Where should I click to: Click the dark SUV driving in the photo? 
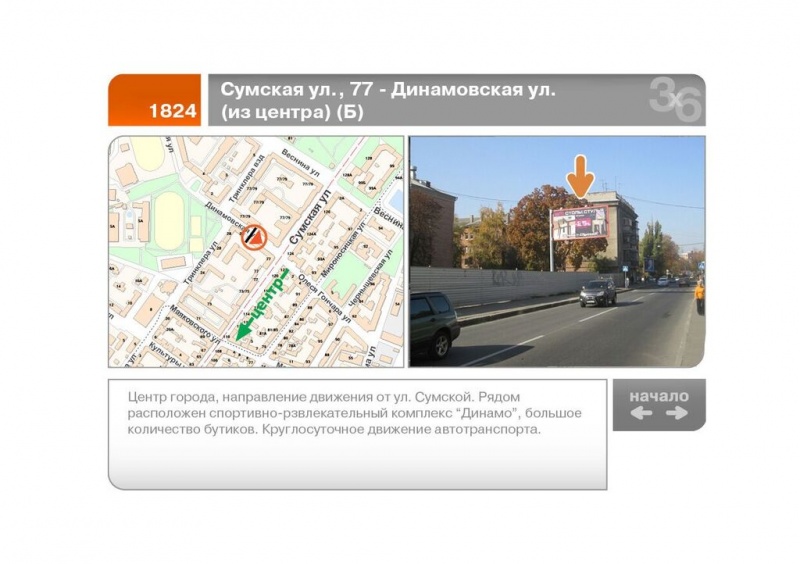click(598, 292)
